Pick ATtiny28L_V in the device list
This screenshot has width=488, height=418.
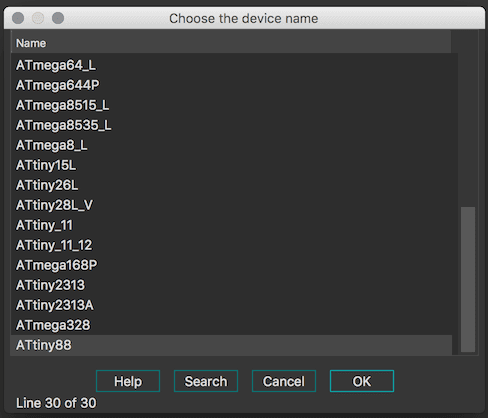coord(231,205)
